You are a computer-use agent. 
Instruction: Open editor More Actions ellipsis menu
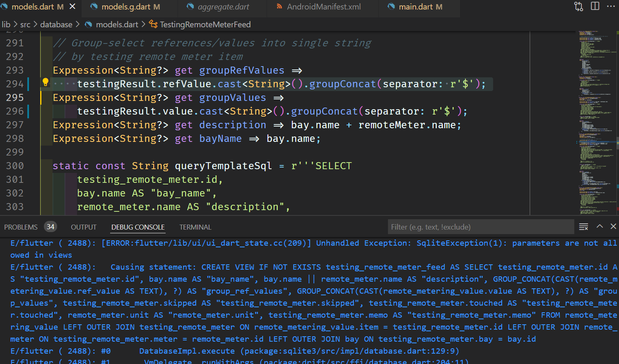[612, 6]
